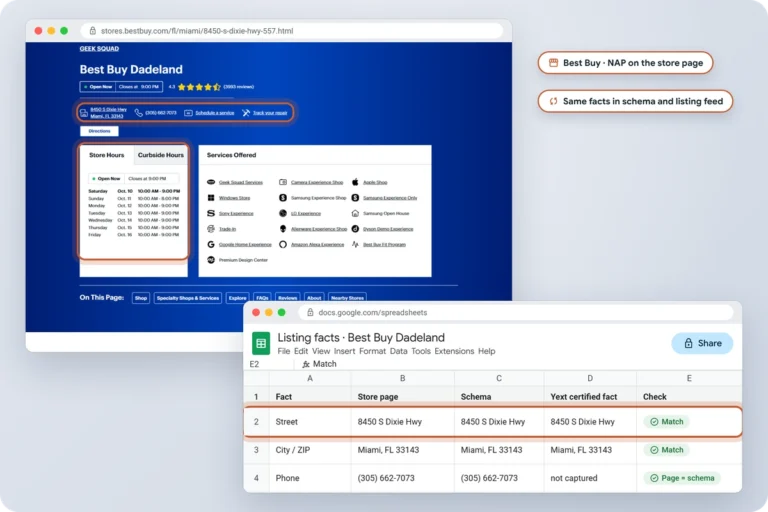
Task: Open the Extensions menu in Sheets
Action: point(454,351)
